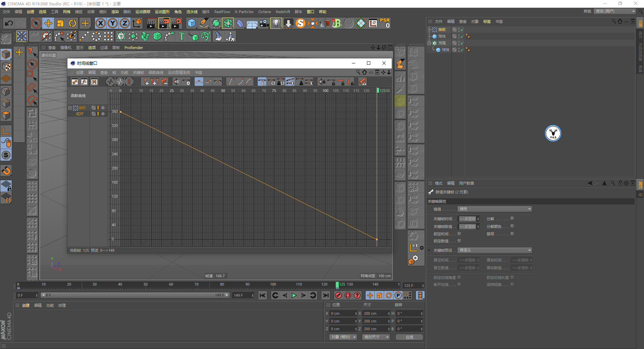Select the Rotate tool

coord(72,23)
